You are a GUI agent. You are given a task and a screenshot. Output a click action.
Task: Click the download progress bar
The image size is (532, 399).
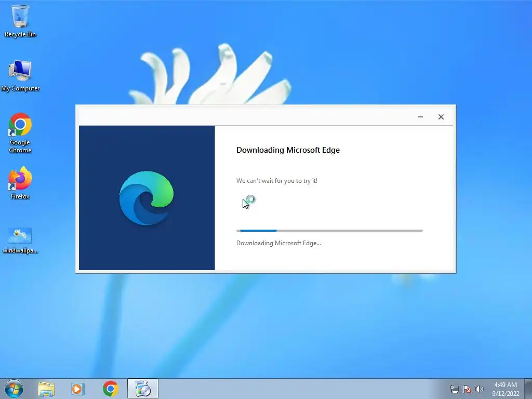tap(329, 231)
